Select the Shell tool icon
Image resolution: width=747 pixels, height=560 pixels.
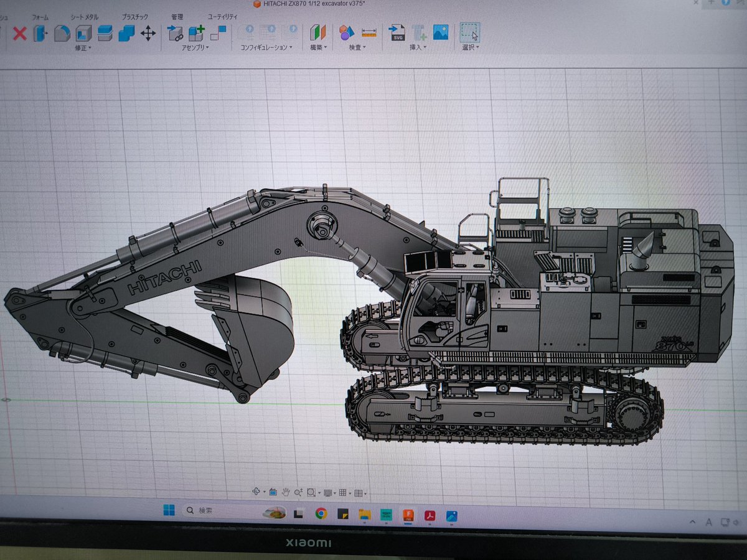83,33
